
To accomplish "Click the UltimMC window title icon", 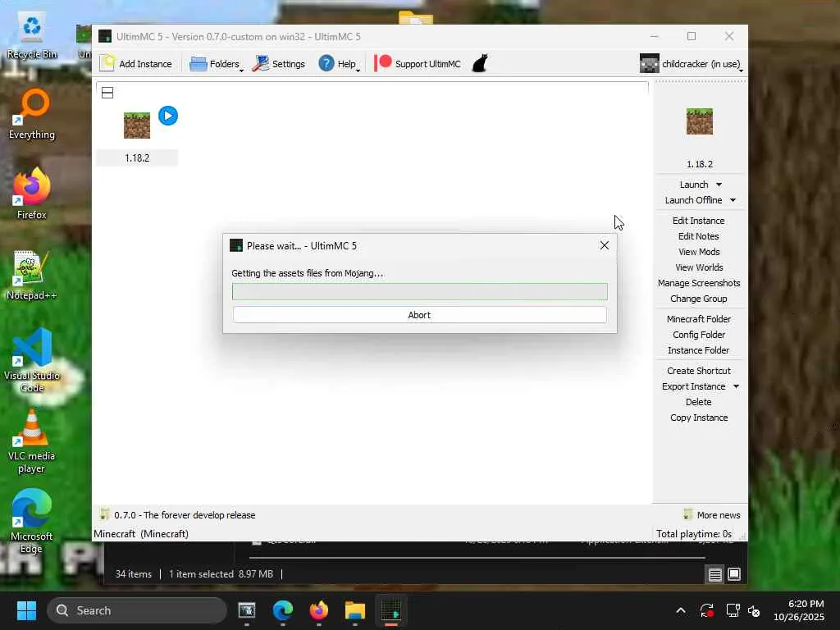I will click(x=105, y=36).
